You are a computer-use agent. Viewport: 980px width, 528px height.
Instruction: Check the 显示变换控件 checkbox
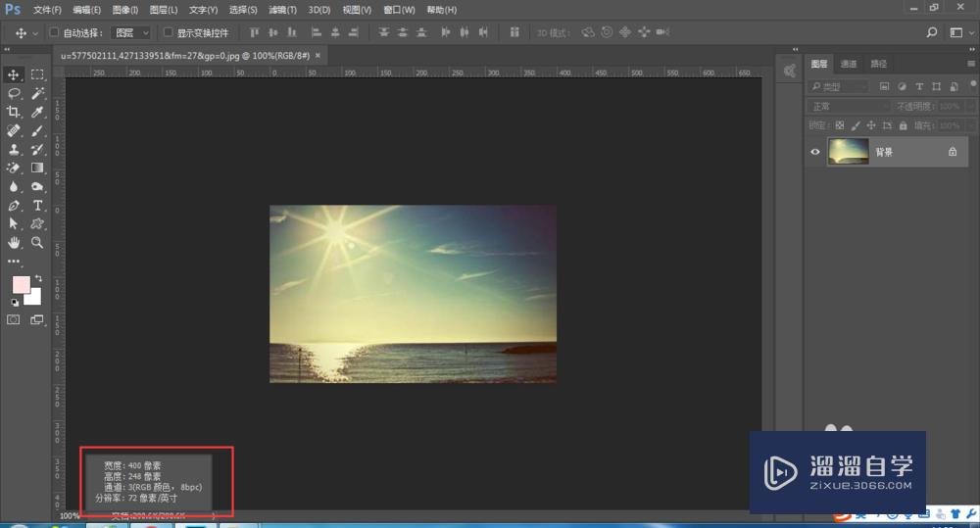[x=169, y=32]
